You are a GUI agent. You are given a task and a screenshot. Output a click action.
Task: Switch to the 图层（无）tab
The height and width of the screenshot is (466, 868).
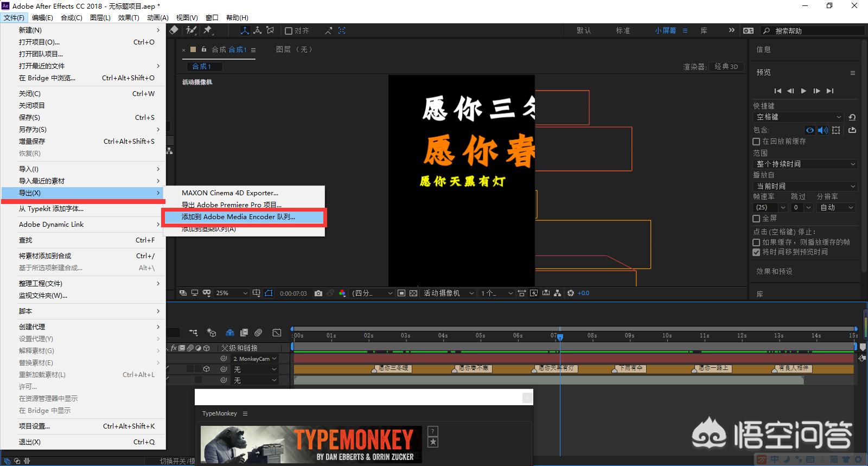coord(294,49)
